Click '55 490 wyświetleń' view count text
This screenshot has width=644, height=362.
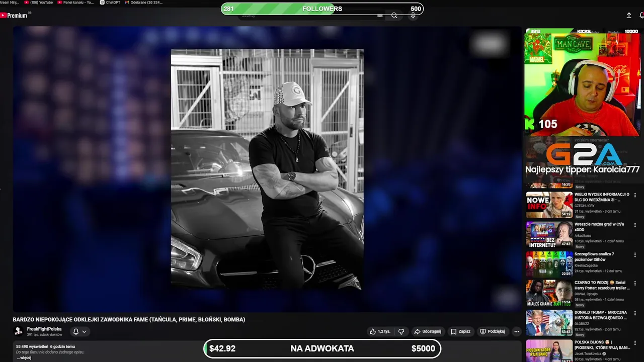point(32,346)
